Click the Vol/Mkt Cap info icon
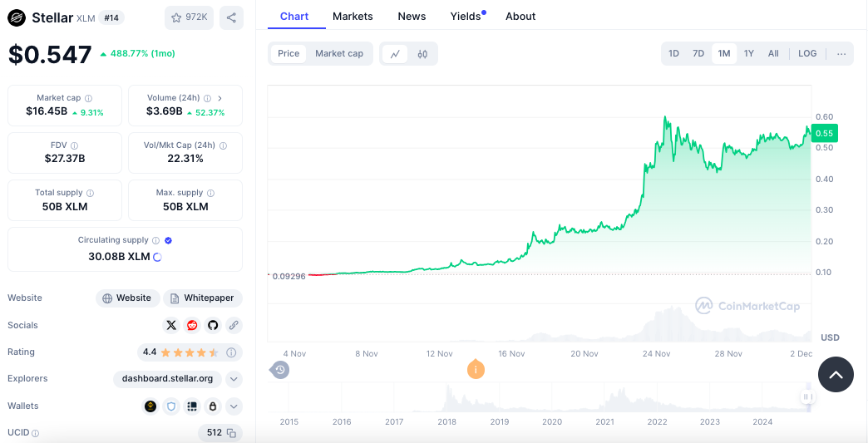868x443 pixels. pyautogui.click(x=223, y=145)
